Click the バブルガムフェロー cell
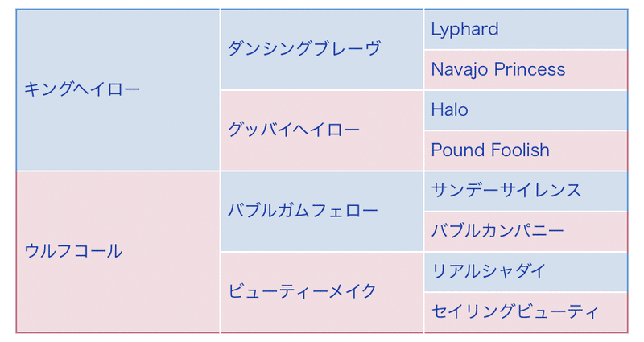The width and height of the screenshot is (644, 342). coord(321,211)
